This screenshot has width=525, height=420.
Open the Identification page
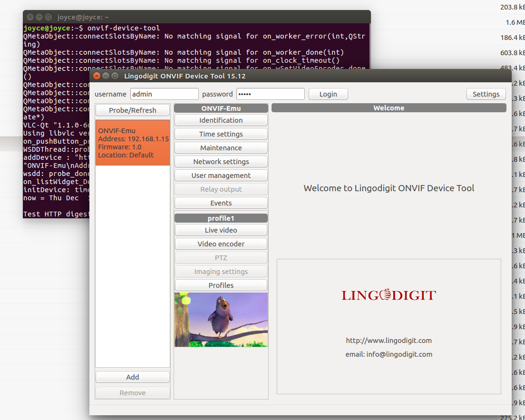click(221, 120)
